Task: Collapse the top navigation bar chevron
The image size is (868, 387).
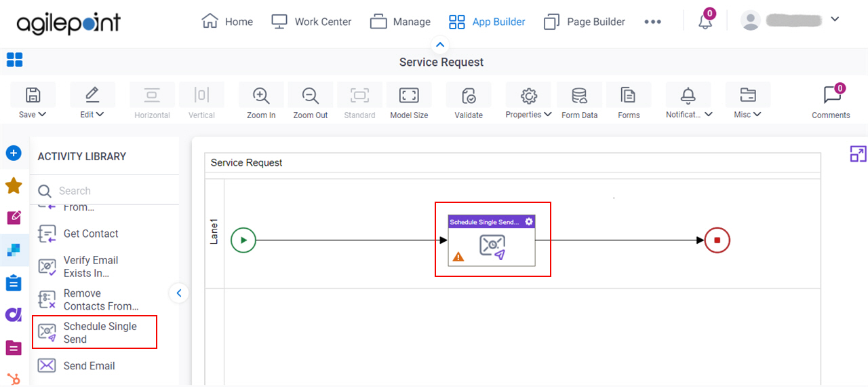Action: 440,45
